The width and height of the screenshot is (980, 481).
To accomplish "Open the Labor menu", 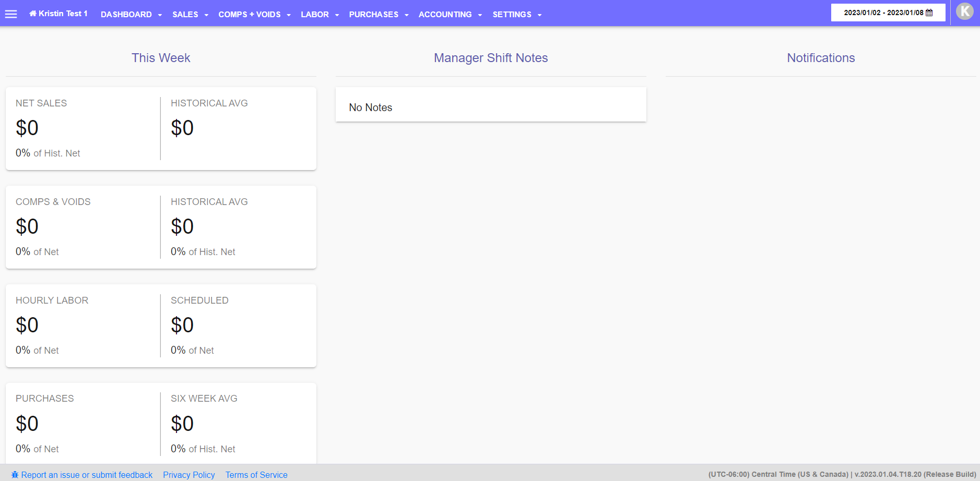I will point(315,15).
